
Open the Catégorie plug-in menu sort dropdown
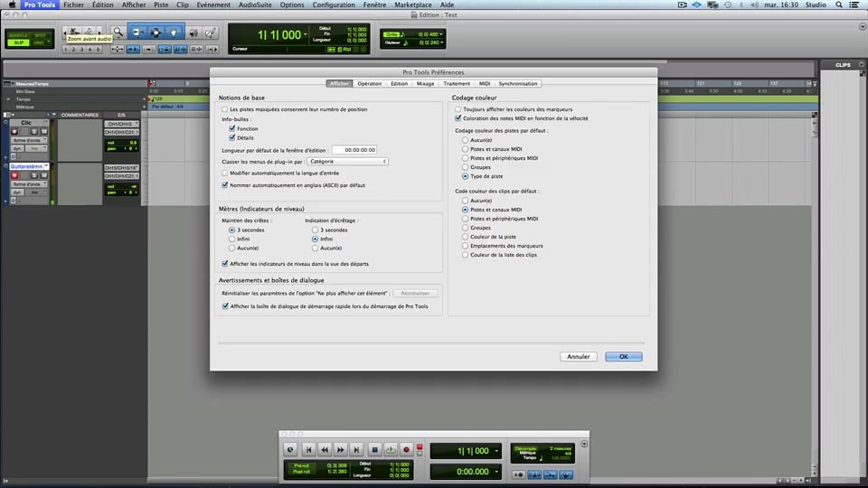tap(347, 162)
